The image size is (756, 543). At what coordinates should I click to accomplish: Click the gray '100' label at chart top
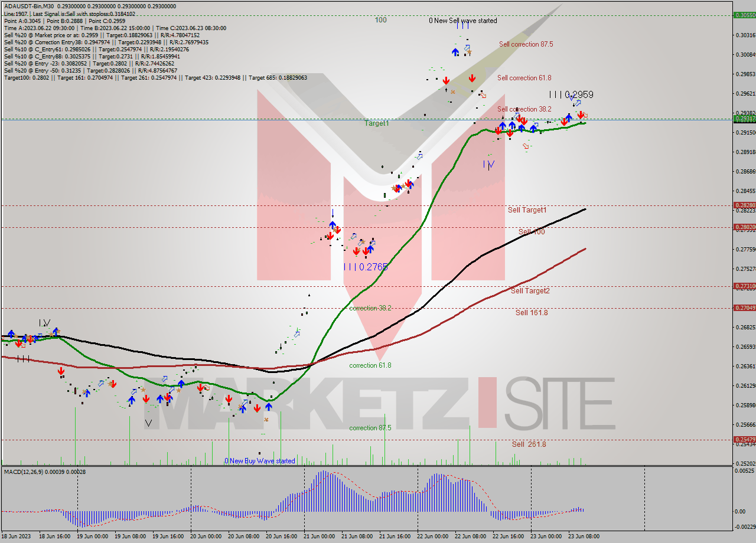click(x=381, y=20)
